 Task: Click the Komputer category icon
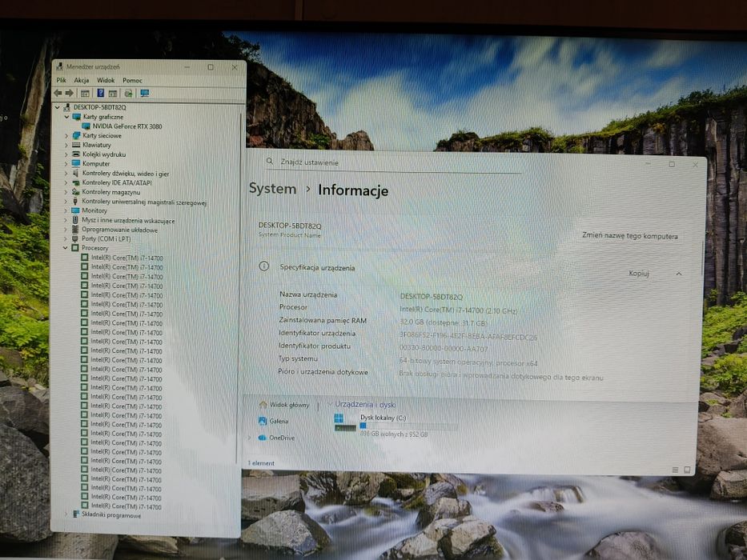[x=76, y=163]
